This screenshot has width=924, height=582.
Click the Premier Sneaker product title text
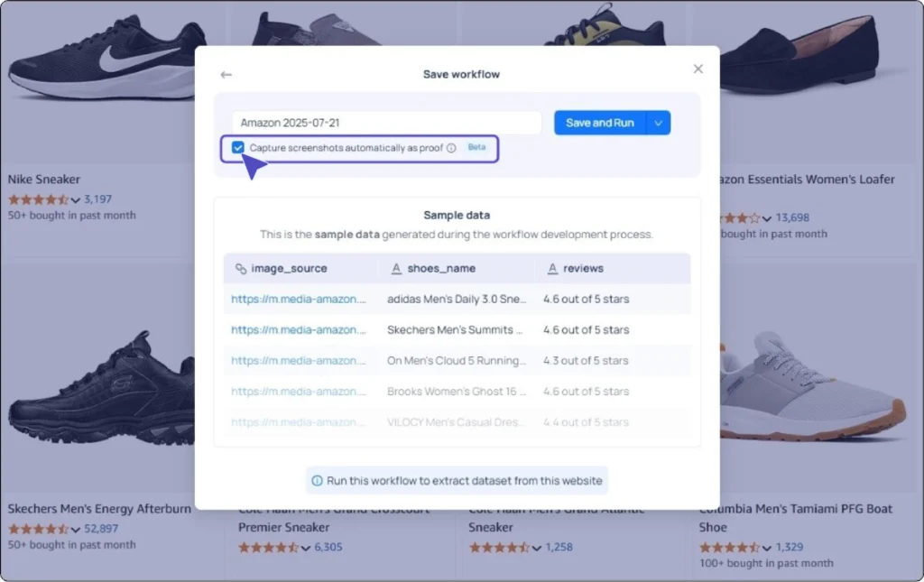(283, 527)
